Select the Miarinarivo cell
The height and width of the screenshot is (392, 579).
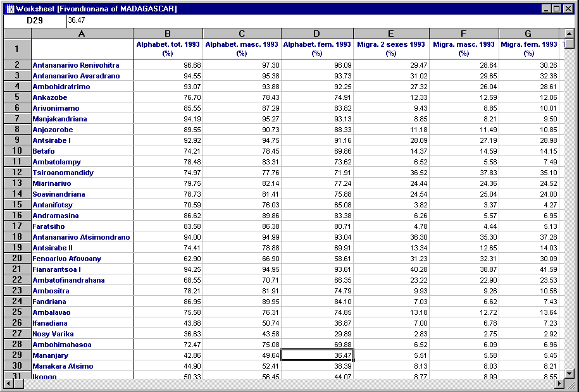(82, 183)
